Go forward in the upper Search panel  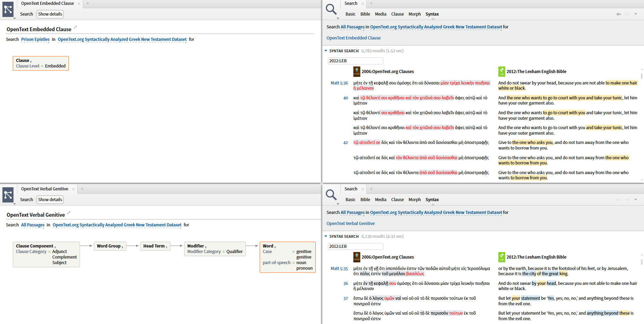(x=627, y=14)
